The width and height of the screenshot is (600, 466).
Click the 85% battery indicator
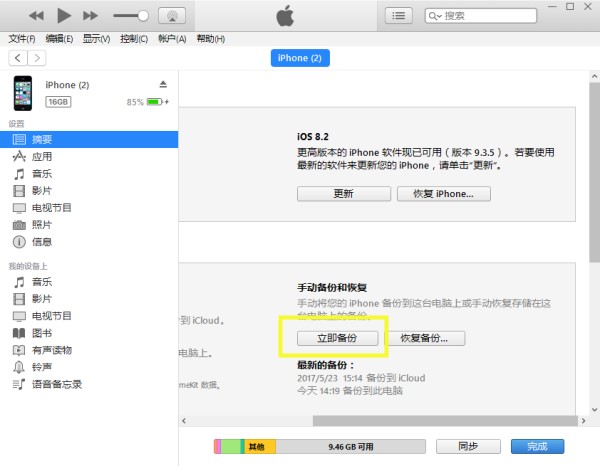147,102
